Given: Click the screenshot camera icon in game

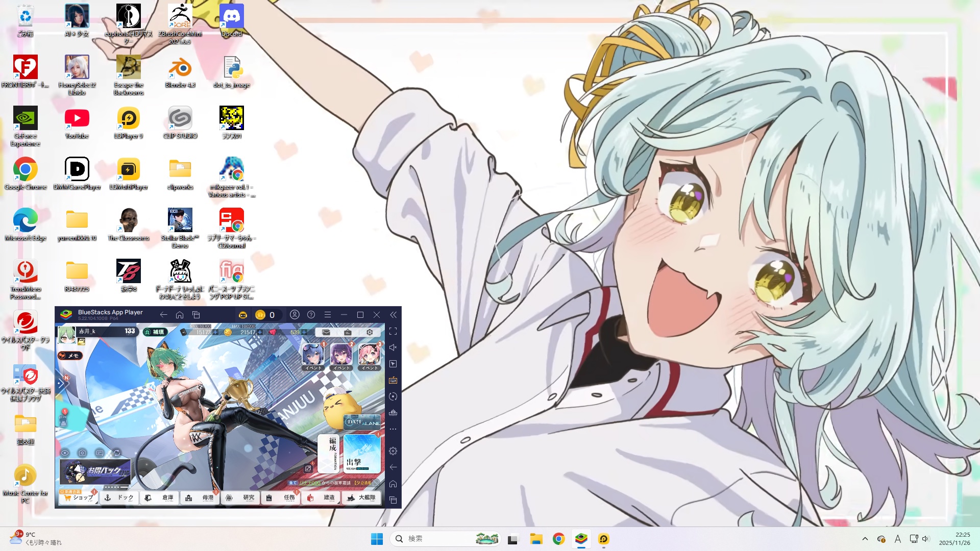Looking at the screenshot, I should 82,453.
